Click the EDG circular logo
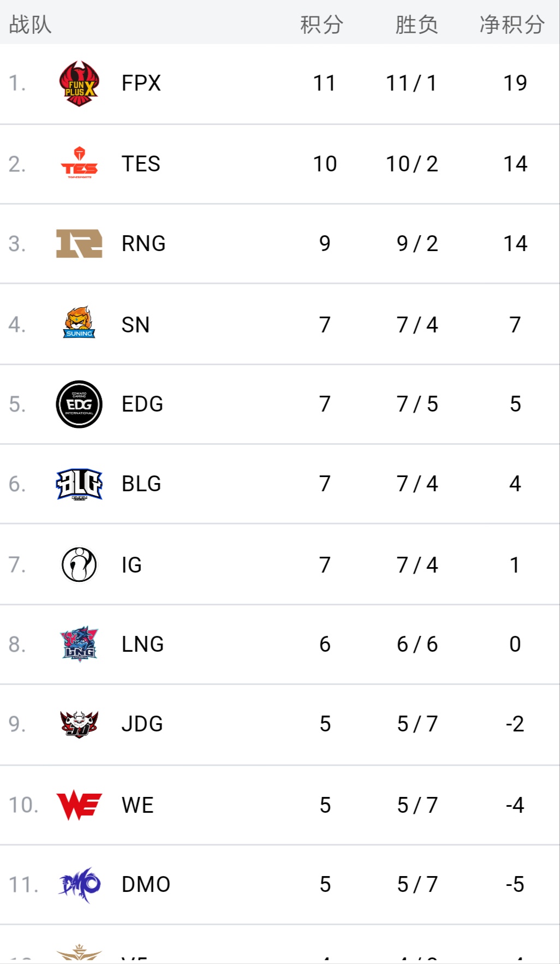The width and height of the screenshot is (560, 964). pyautogui.click(x=79, y=404)
